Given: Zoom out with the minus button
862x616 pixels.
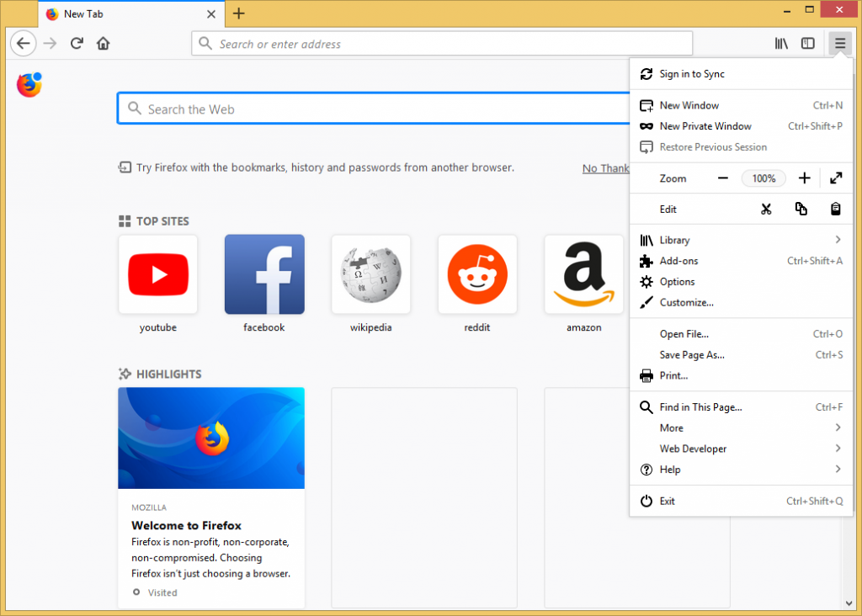Looking at the screenshot, I should (x=723, y=178).
